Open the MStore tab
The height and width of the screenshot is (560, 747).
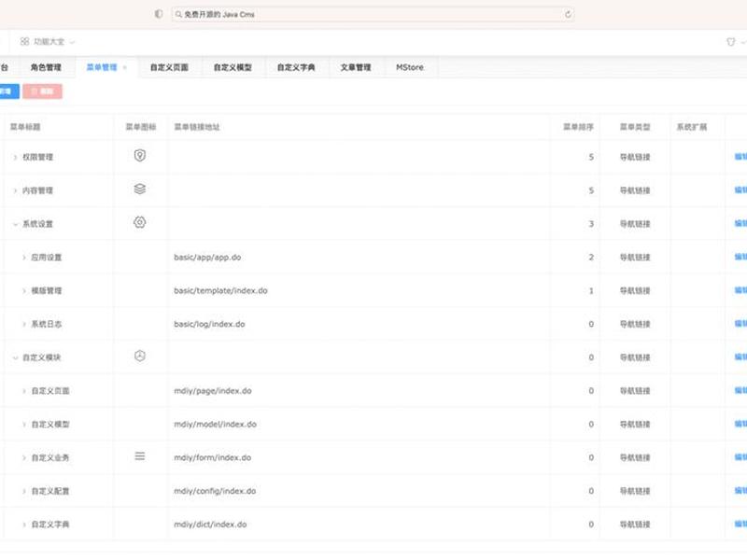point(410,67)
